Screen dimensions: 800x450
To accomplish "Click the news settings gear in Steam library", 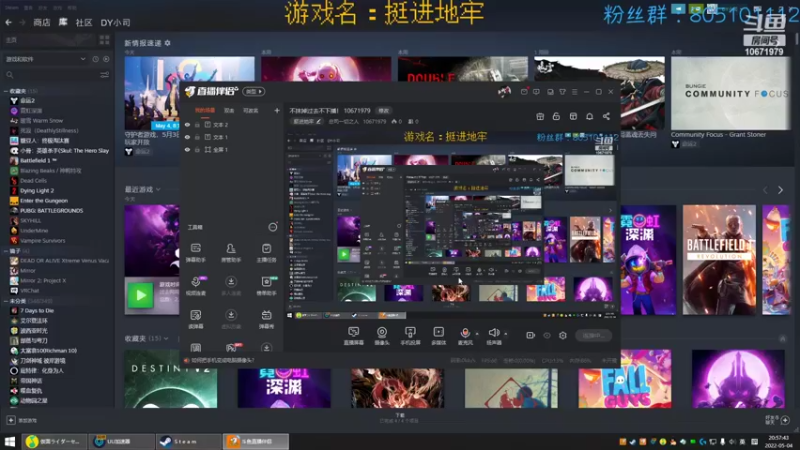I will click(167, 43).
